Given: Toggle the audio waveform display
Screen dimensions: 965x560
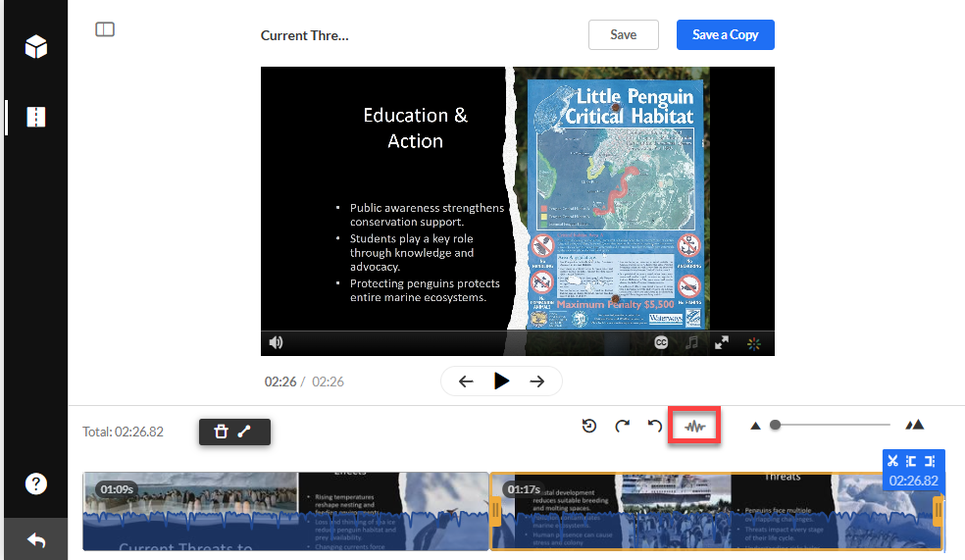Looking at the screenshot, I should point(695,426).
